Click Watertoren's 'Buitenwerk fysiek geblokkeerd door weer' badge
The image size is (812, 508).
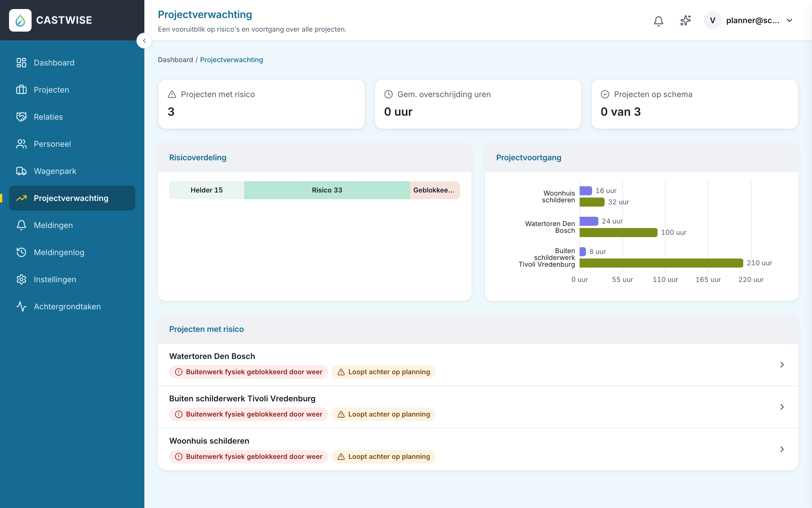tap(249, 372)
